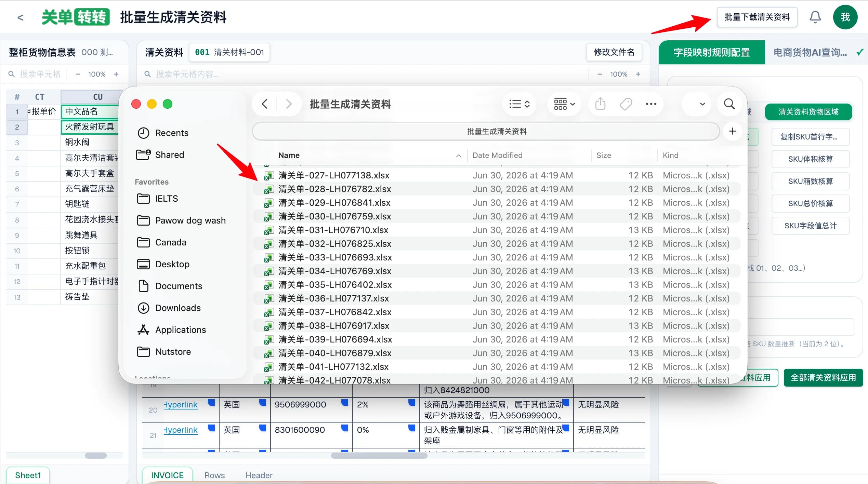
Task: Select cell 火箭发射玩具
Action: [x=90, y=127]
